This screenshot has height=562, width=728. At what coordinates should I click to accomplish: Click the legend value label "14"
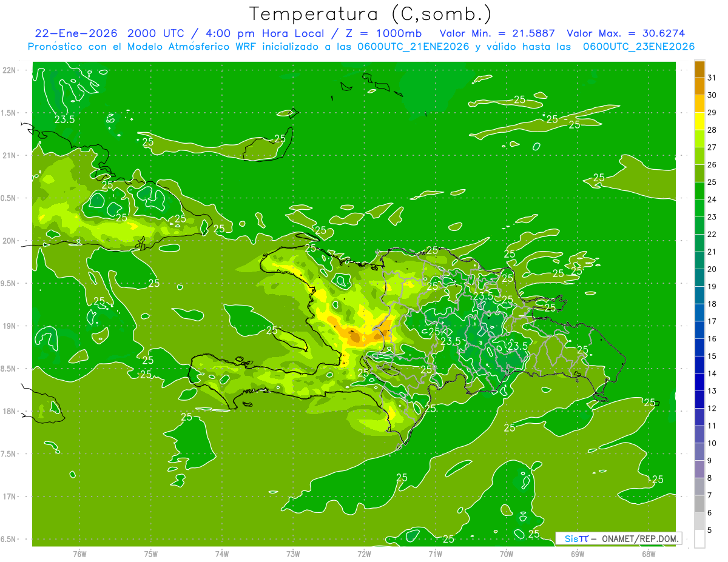click(x=712, y=373)
